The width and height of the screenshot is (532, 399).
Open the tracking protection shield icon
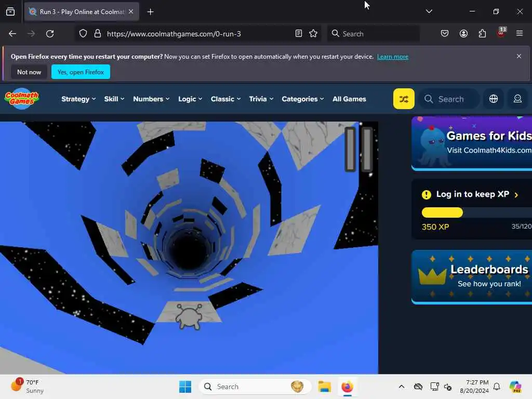[x=83, y=34]
